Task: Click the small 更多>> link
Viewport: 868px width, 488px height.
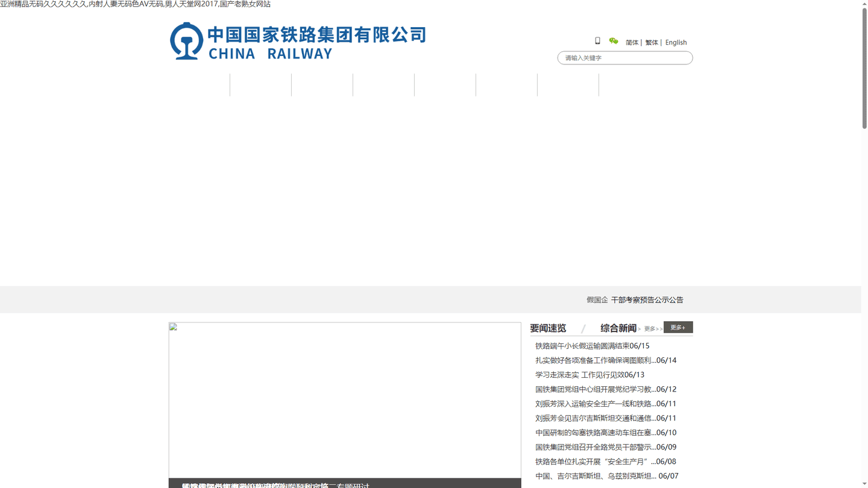Action: [x=653, y=329]
